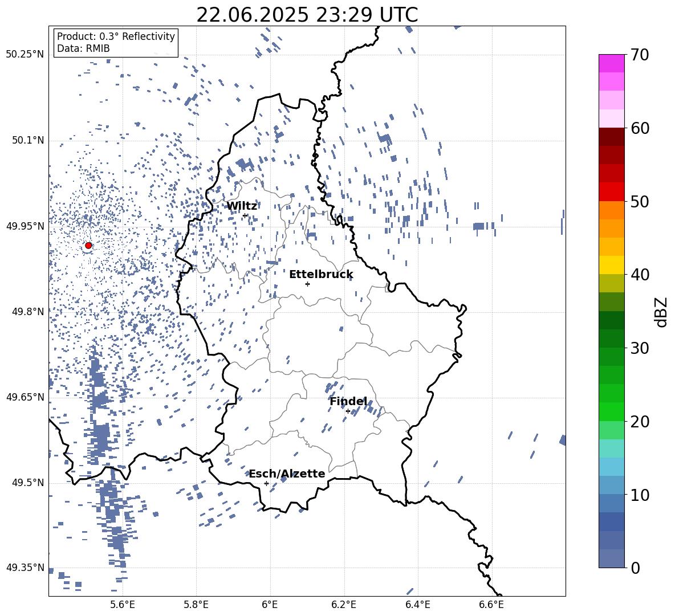Click the magenta swatch at top of colorbar
Viewport: 675px width, 616px height.
[611, 64]
